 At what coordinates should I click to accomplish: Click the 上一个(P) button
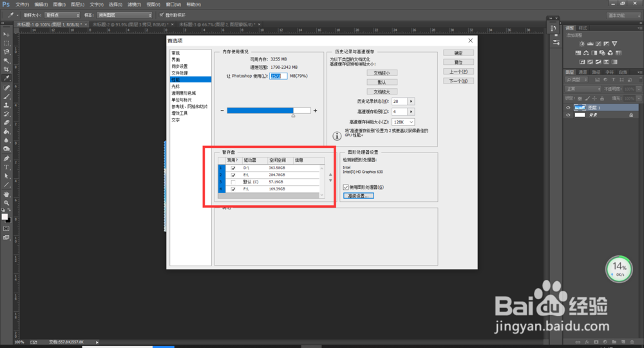(459, 71)
